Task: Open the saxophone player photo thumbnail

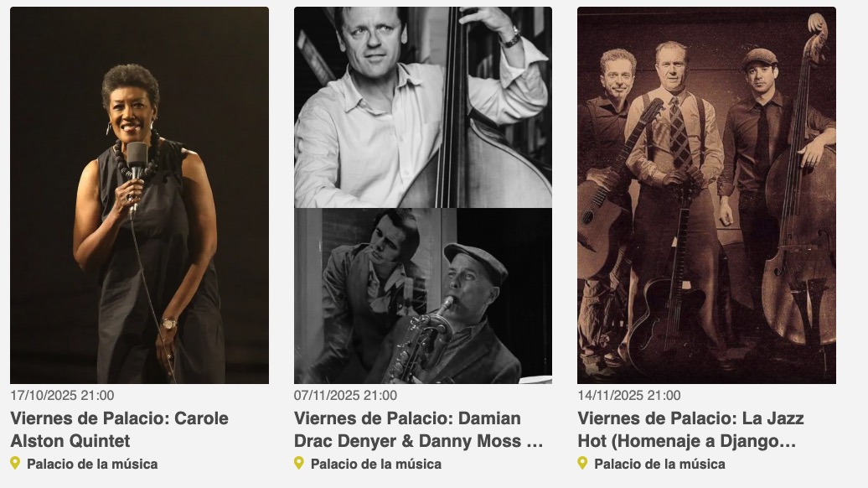Action: (x=423, y=296)
